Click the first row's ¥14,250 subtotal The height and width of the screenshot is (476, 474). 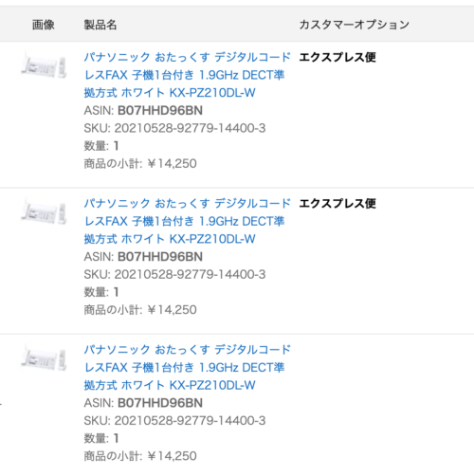pos(172,164)
